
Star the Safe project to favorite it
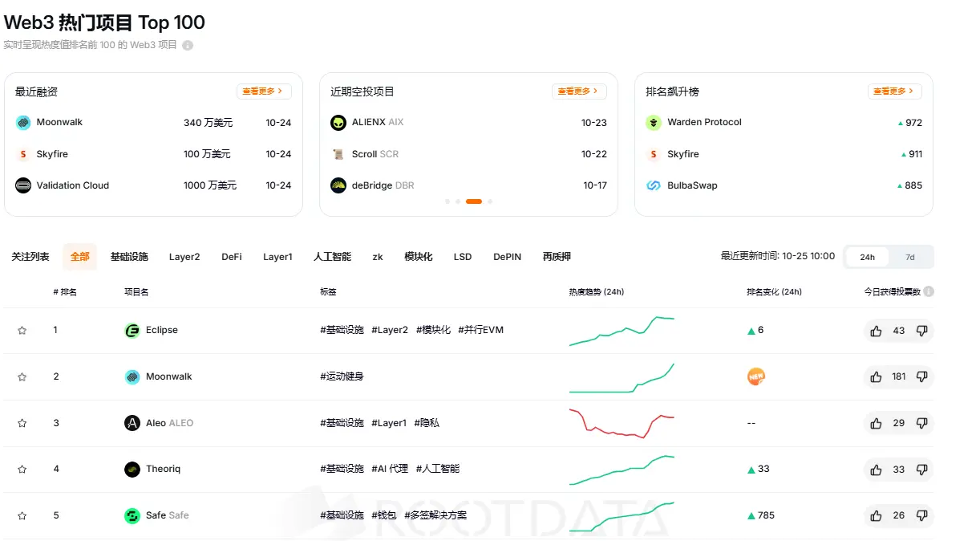[x=22, y=516]
